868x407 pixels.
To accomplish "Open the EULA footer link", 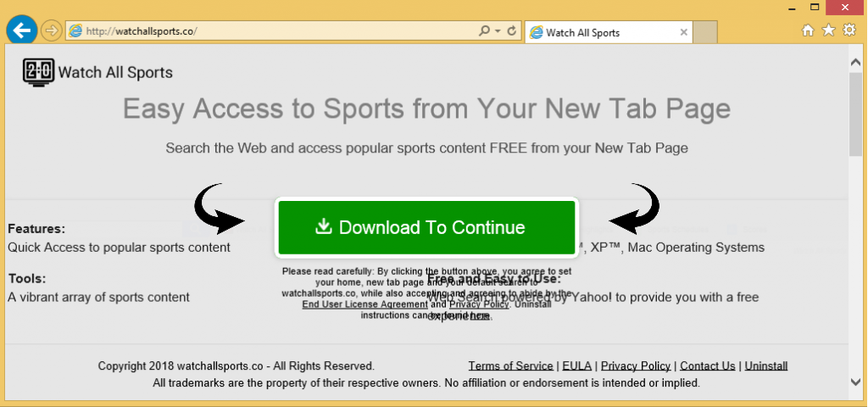I will click(x=577, y=366).
